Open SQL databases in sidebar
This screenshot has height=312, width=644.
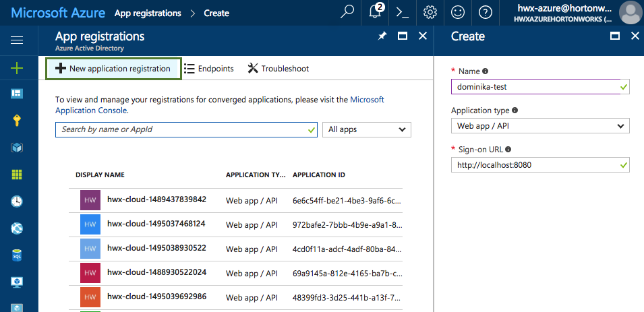(x=18, y=255)
